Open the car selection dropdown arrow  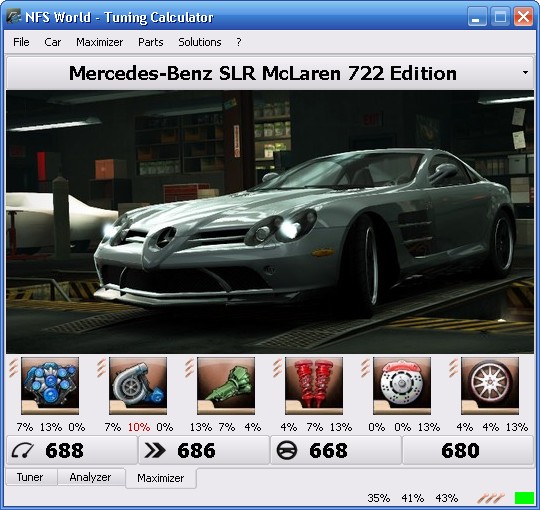(x=525, y=73)
